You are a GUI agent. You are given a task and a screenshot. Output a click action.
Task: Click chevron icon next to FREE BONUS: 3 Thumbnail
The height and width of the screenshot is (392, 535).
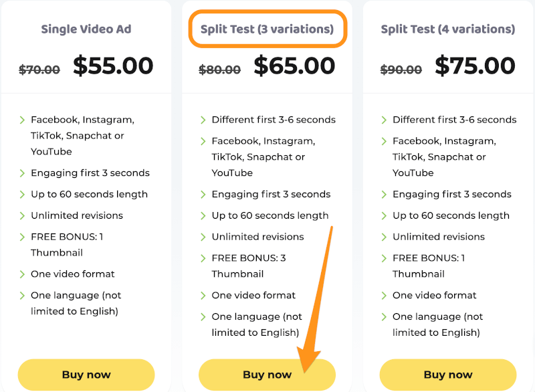coord(203,258)
